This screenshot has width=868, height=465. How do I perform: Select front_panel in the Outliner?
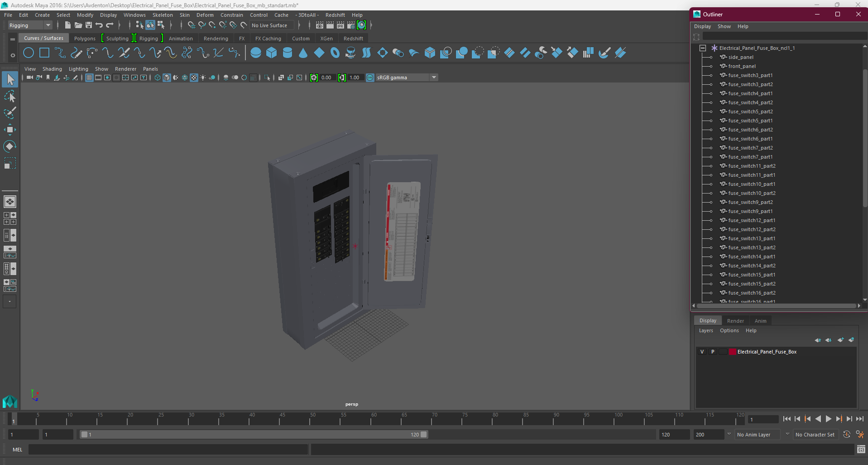click(742, 66)
